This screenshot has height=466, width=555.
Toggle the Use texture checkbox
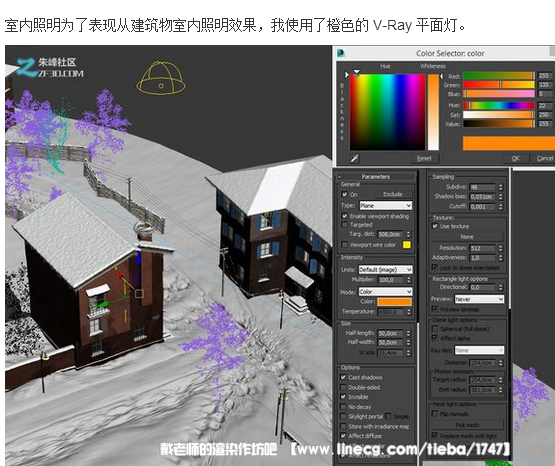(435, 226)
